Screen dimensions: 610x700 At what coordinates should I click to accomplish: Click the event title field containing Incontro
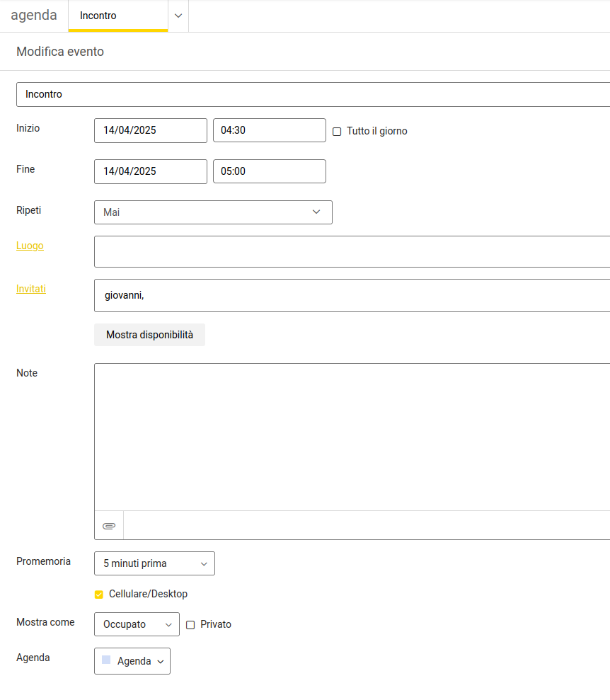click(313, 94)
